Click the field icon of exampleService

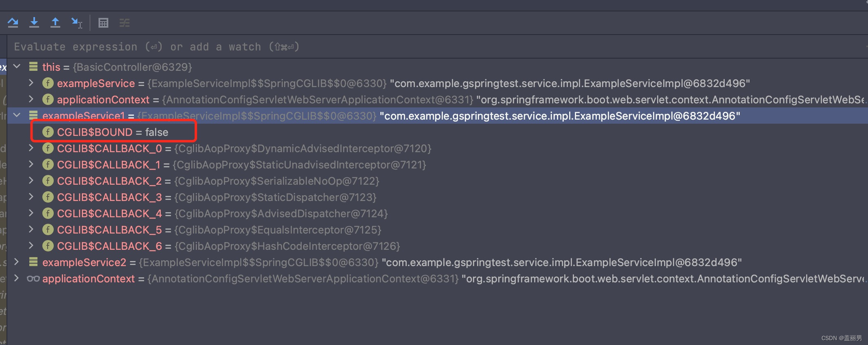[x=48, y=83]
